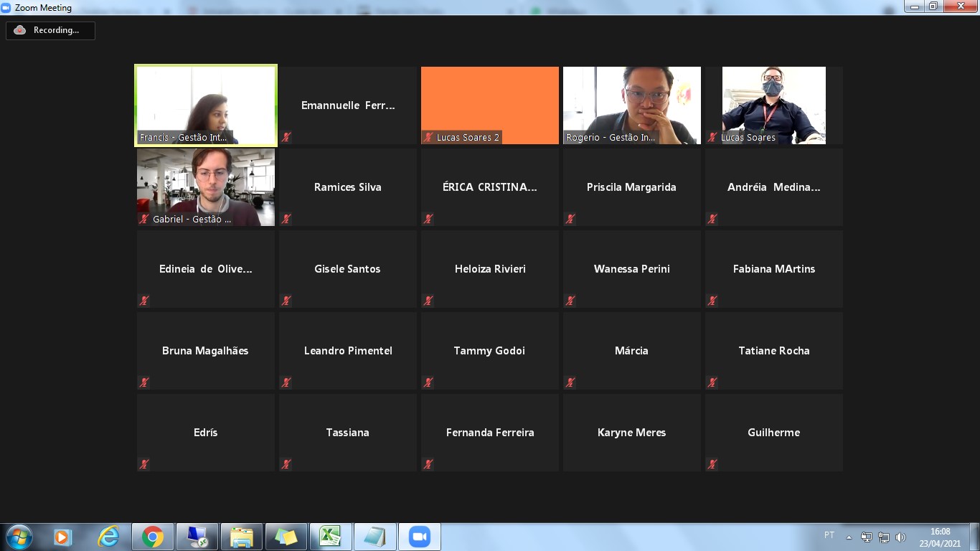The image size is (980, 551).
Task: Select Lucas Soares masked-man video tile
Action: pos(774,105)
